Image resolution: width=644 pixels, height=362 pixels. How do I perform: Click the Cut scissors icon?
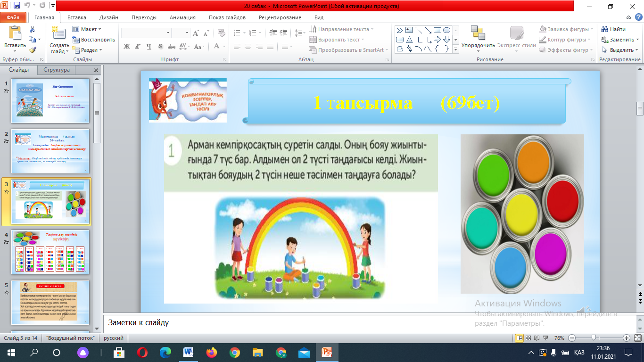pyautogui.click(x=32, y=29)
